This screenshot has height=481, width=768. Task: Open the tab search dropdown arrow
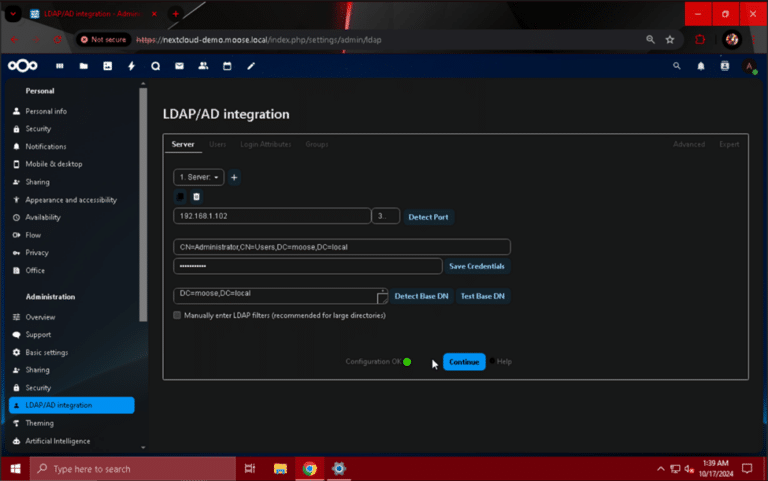[13, 14]
